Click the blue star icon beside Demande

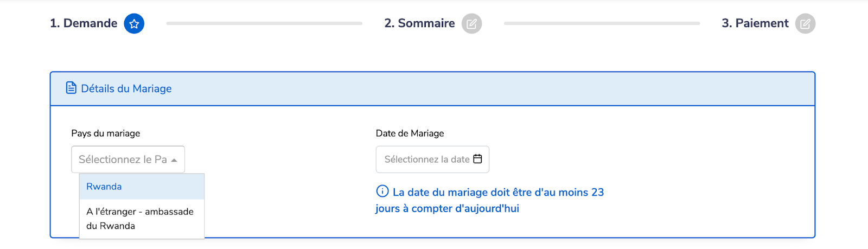(x=134, y=23)
